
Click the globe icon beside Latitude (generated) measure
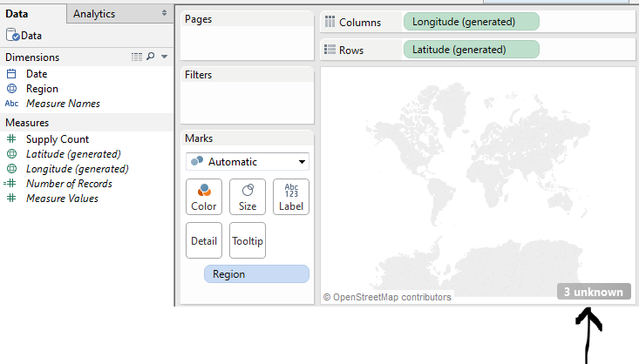pyautogui.click(x=11, y=154)
